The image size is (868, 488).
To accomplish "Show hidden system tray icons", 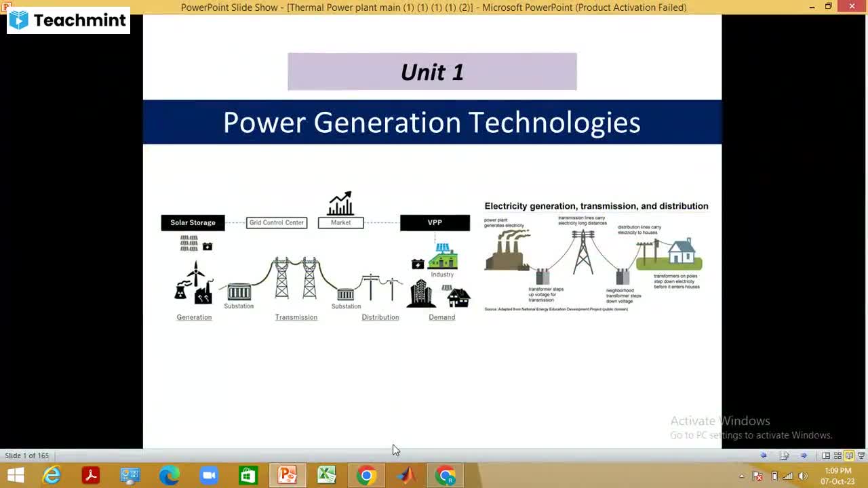I will tap(742, 476).
